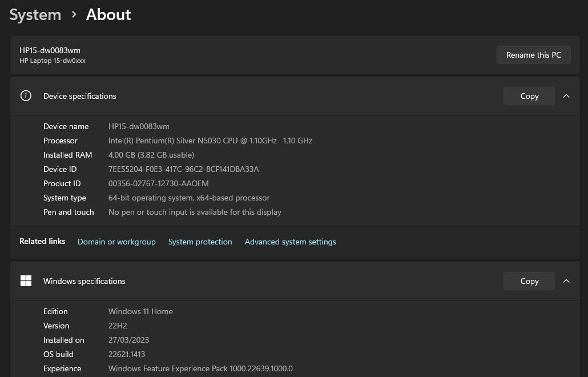Copy the Device specifications

(529, 96)
